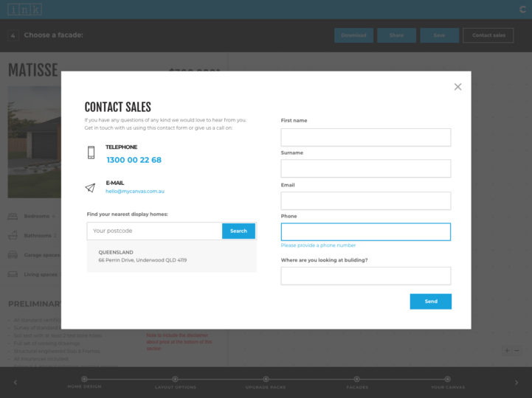Call the 1300 00 22 68 number link
Screen dimensions: 532x398
[134, 160]
